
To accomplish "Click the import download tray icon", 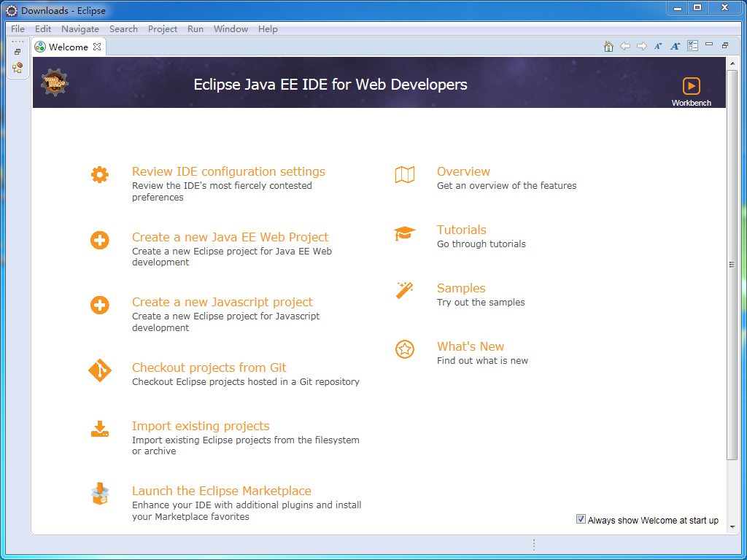I will click(x=99, y=429).
